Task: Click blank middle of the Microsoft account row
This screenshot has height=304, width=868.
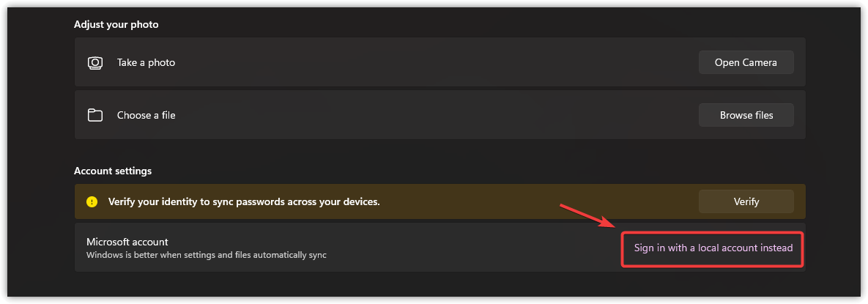Action: [x=470, y=248]
